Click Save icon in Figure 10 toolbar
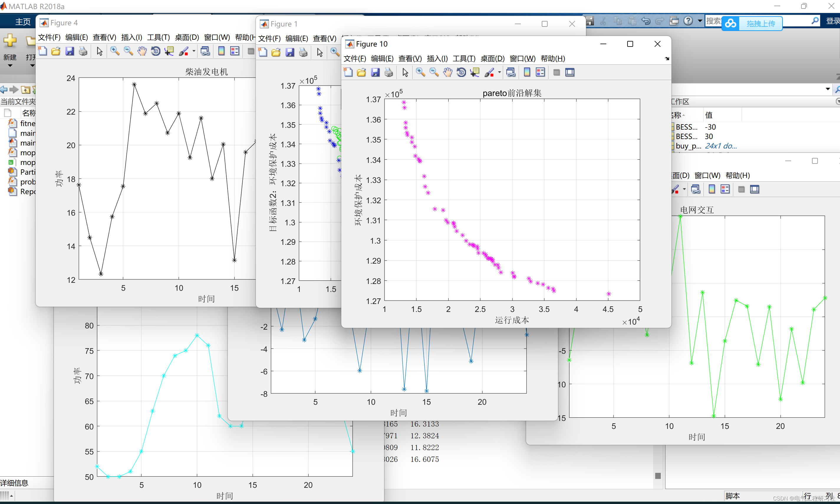The width and height of the screenshot is (840, 504). pyautogui.click(x=375, y=72)
